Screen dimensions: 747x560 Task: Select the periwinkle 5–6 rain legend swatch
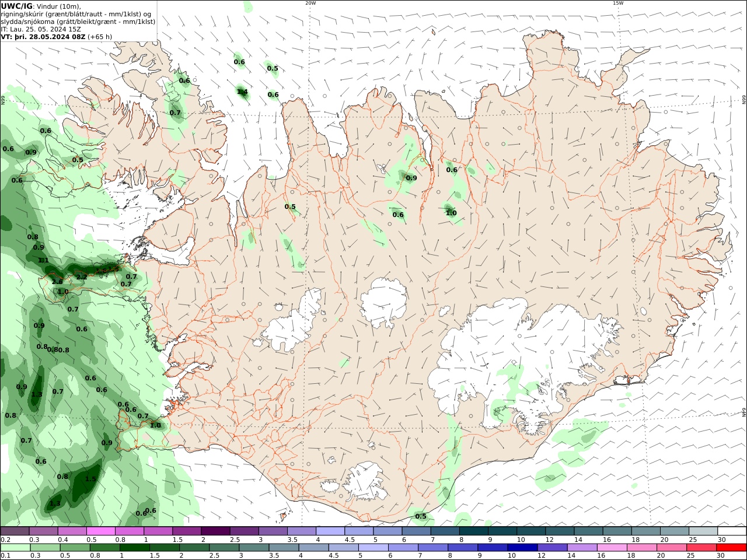coord(373,548)
